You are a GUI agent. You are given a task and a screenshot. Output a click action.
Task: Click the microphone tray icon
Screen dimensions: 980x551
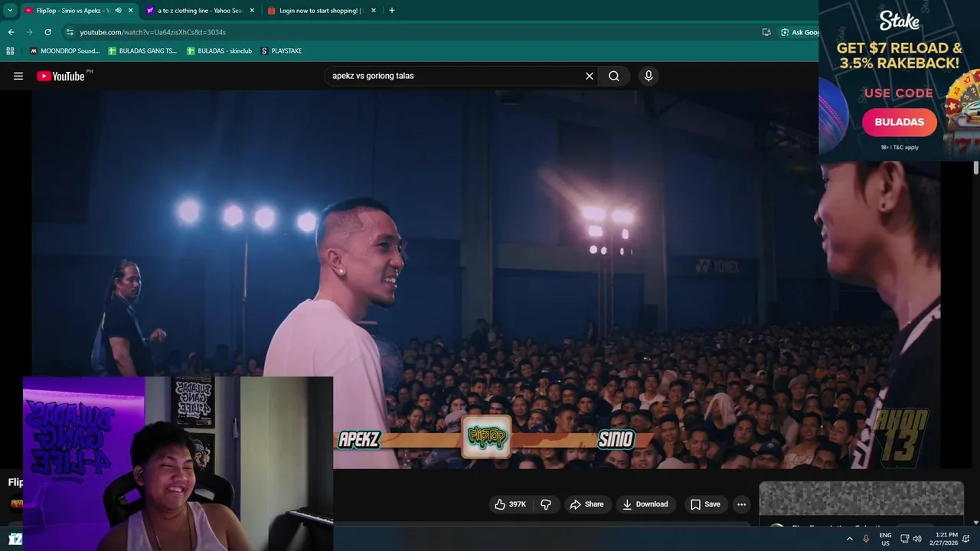click(866, 539)
